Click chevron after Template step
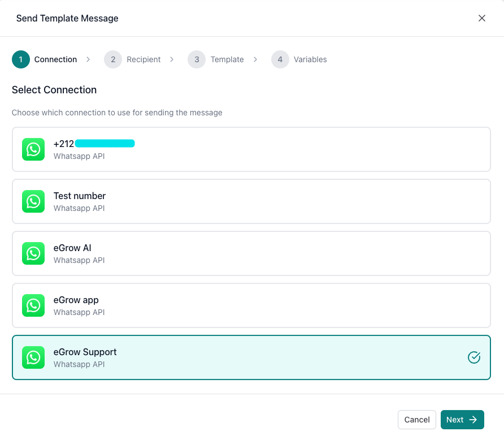Image resolution: width=504 pixels, height=440 pixels. [255, 59]
